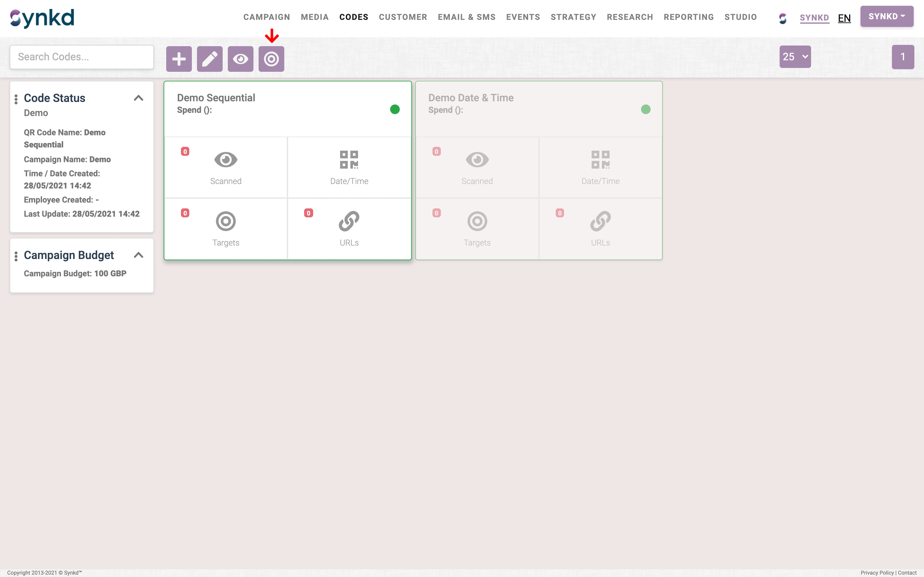Click status dot on Demo Date & Time
Screen dimensions: 924x577
pos(646,110)
